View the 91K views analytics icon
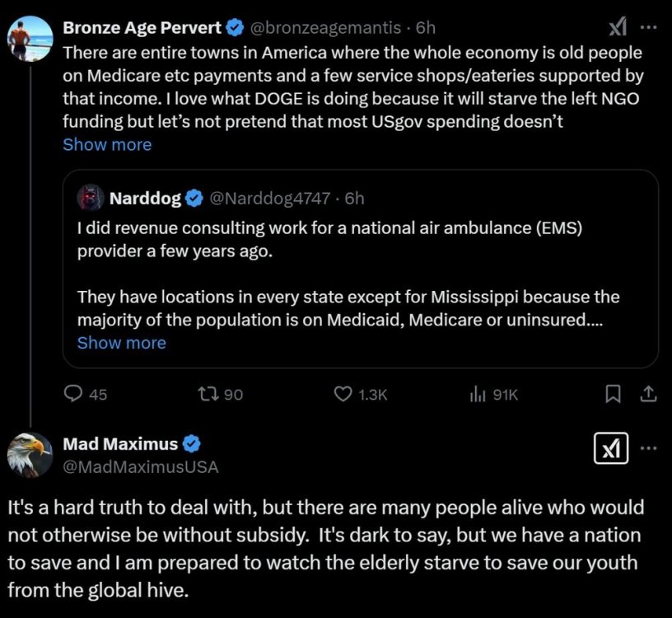Image resolution: width=672 pixels, height=618 pixels. tap(478, 395)
